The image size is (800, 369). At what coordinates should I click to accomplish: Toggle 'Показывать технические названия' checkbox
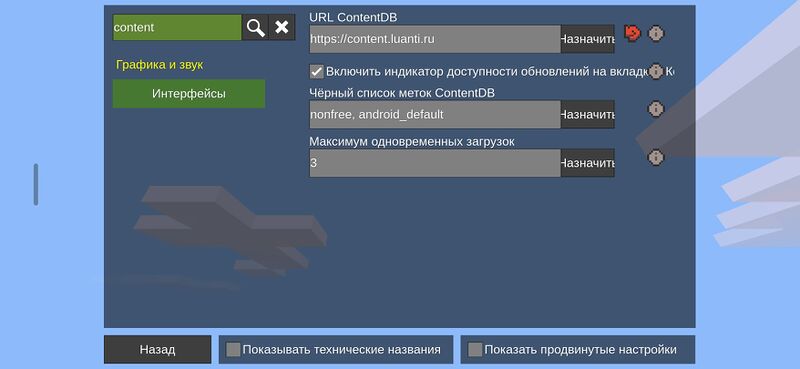pos(233,350)
